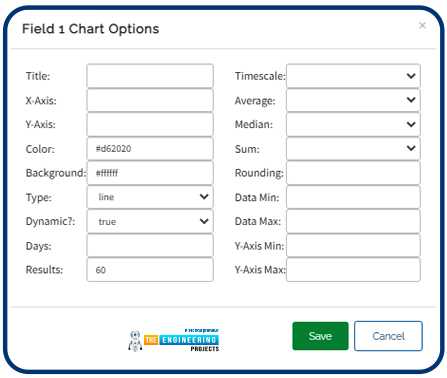This screenshot has height=378, width=447.
Task: Edit the Results field showing 60
Action: (150, 270)
